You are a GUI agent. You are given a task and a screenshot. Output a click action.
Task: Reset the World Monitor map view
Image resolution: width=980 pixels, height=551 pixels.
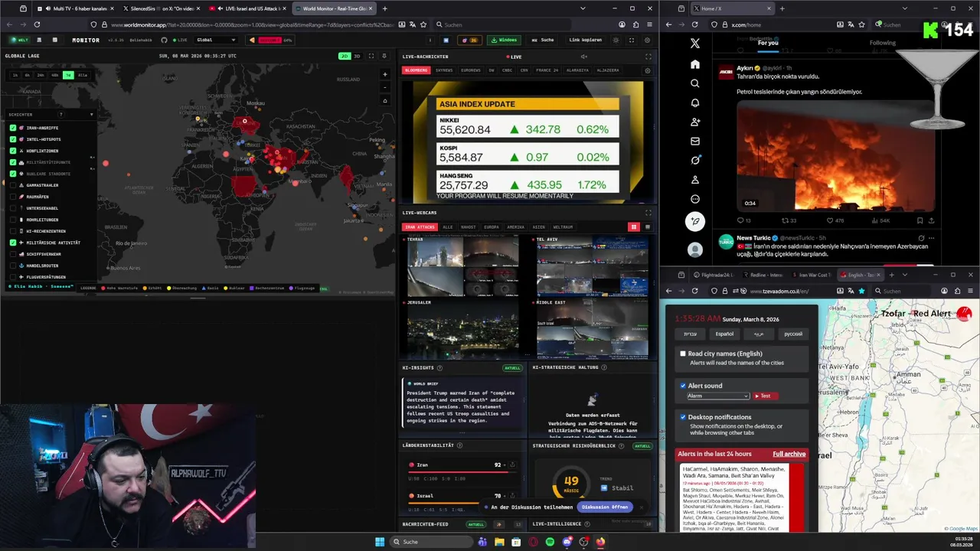click(385, 100)
